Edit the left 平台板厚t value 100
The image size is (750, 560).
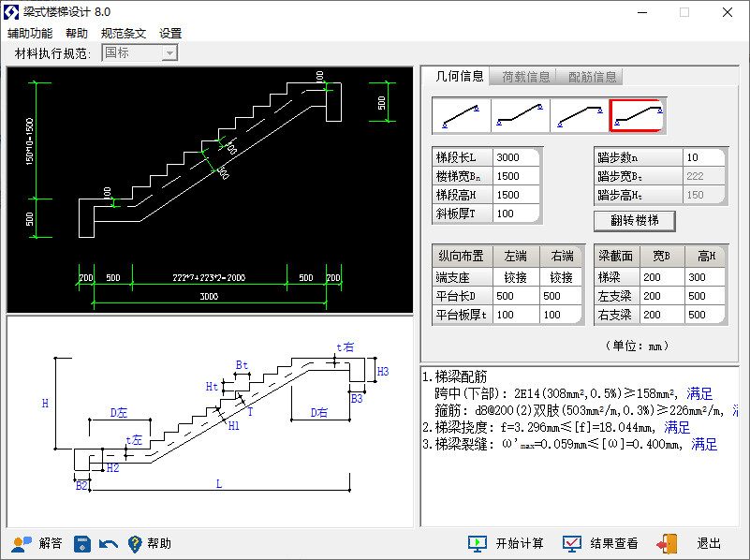pyautogui.click(x=516, y=315)
